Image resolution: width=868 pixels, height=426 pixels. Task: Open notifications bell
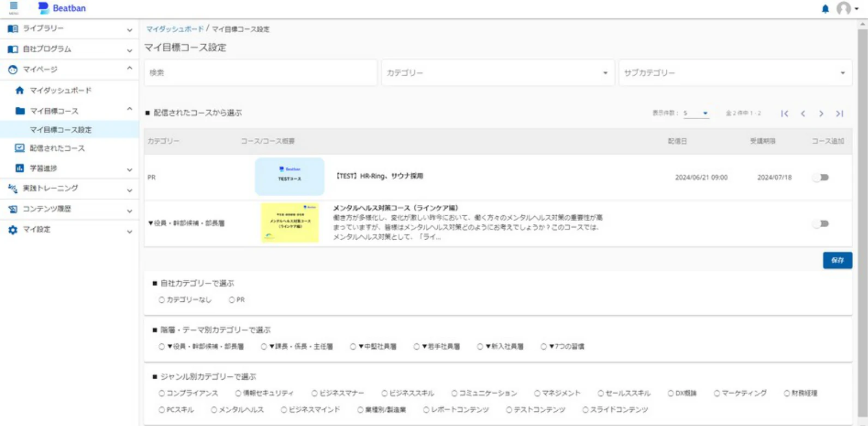(825, 9)
